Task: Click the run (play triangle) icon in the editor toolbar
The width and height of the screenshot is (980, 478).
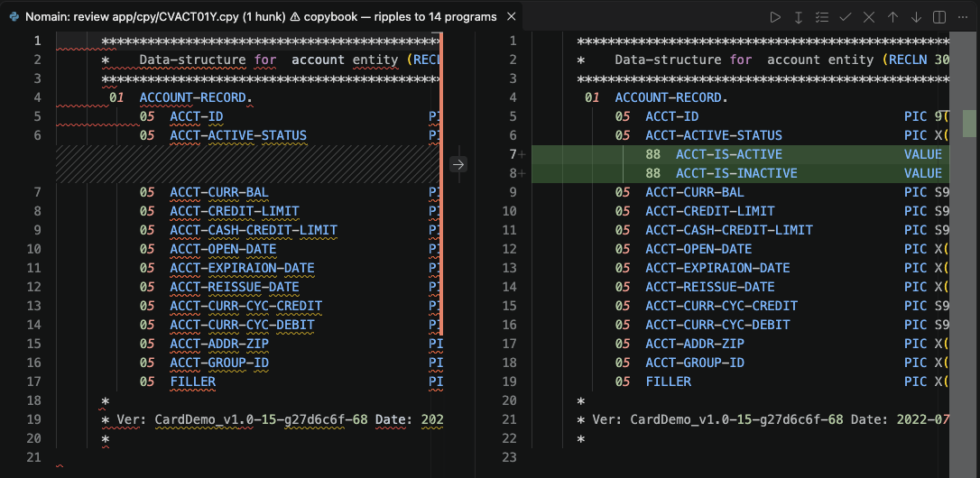Action: [775, 17]
